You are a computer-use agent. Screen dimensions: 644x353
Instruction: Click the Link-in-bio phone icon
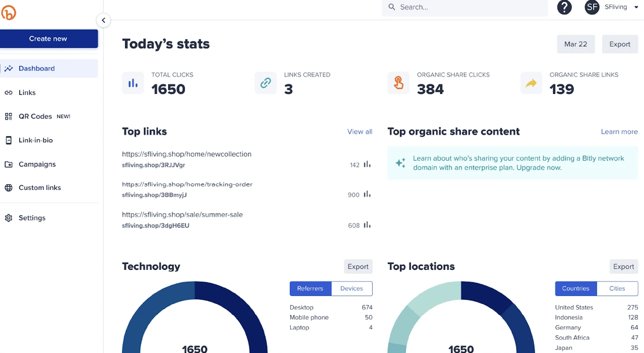pos(8,140)
